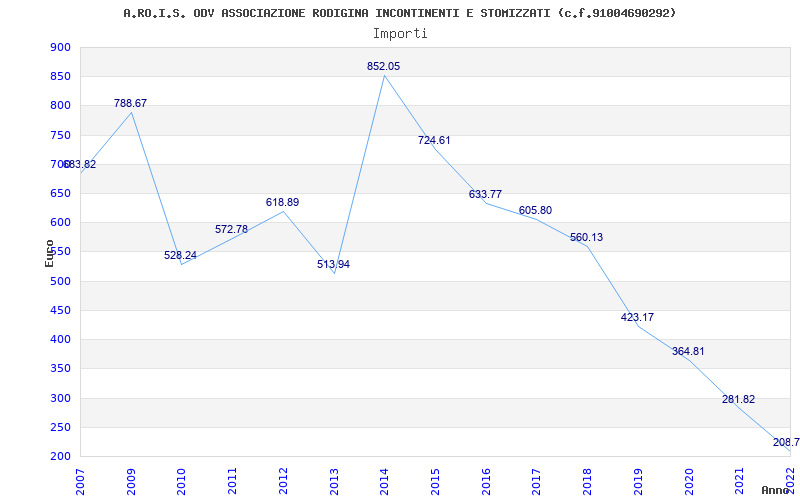800x500 pixels.
Task: Select data label 528.24
Action: (180, 255)
